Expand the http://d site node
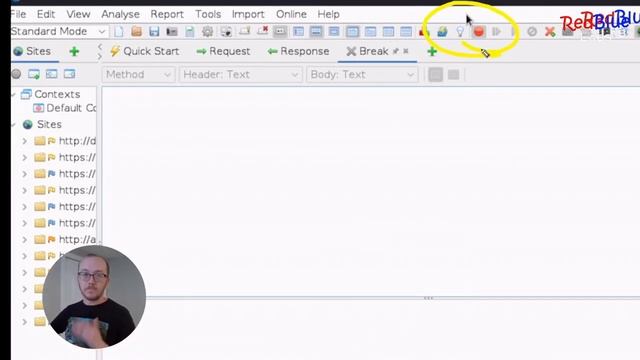Image resolution: width=640 pixels, height=360 pixels. click(x=24, y=141)
